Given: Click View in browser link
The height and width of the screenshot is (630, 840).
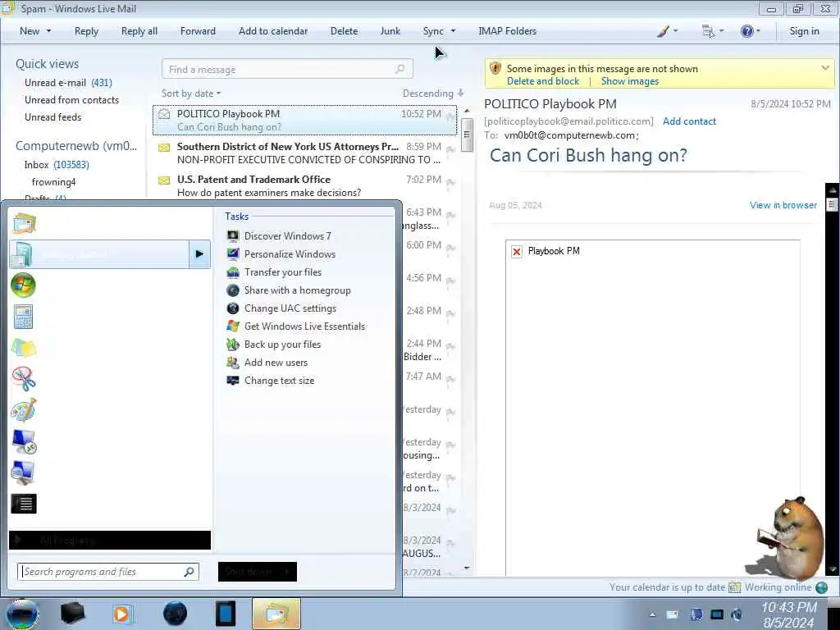Looking at the screenshot, I should [x=783, y=205].
